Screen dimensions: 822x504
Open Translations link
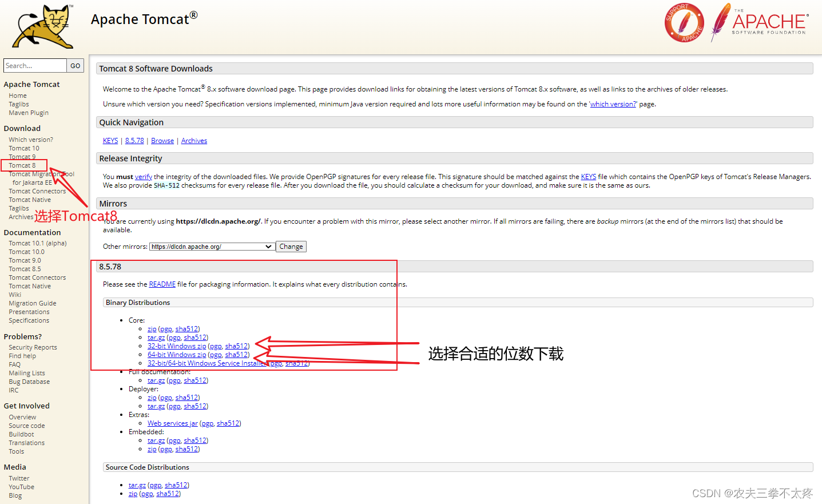tap(26, 443)
